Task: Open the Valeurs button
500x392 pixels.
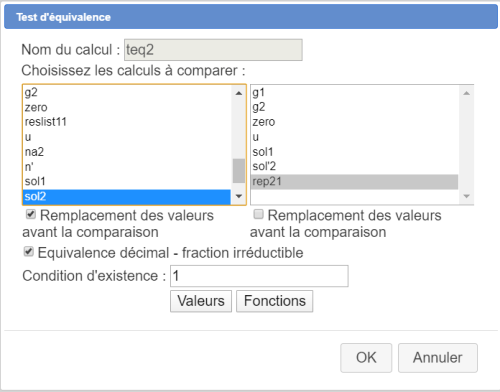Action: (x=201, y=301)
